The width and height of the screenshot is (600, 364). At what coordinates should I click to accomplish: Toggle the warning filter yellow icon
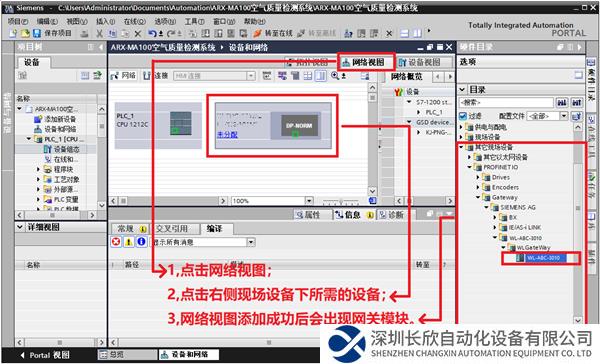[x=129, y=242]
